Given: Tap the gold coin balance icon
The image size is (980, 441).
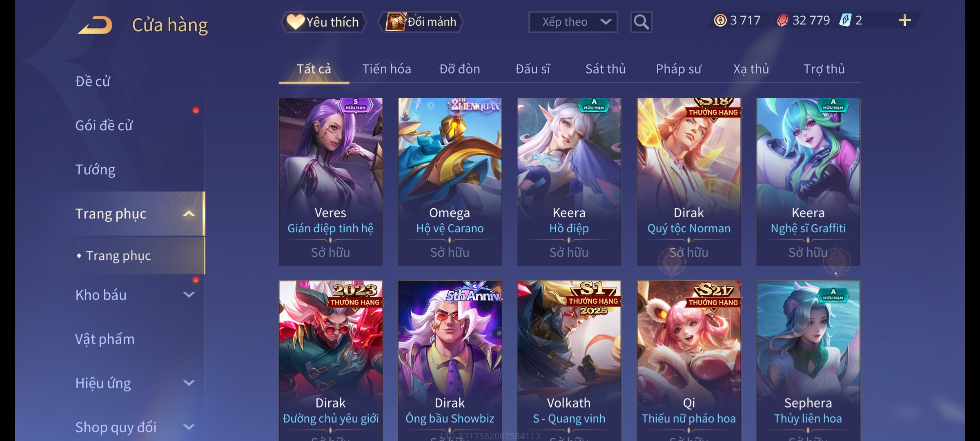Looking at the screenshot, I should coord(720,20).
